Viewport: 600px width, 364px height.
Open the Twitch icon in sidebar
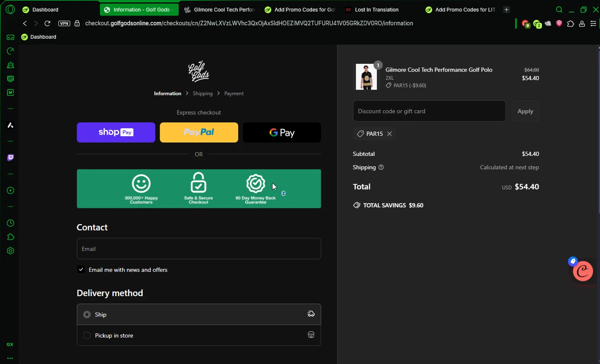click(10, 158)
